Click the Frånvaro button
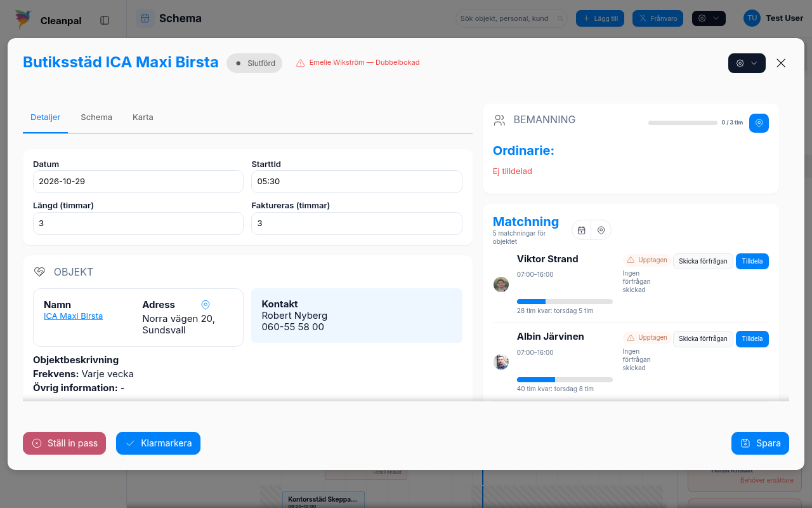This screenshot has height=508, width=812. pos(658,18)
